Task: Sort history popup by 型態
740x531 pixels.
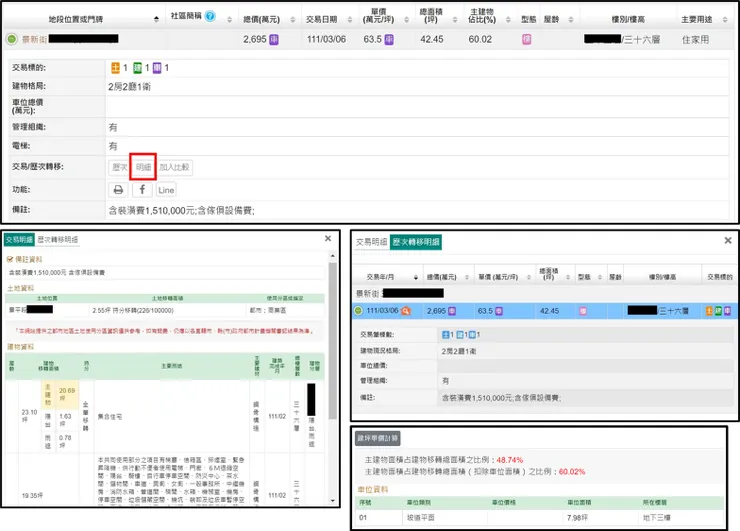Action: click(600, 277)
